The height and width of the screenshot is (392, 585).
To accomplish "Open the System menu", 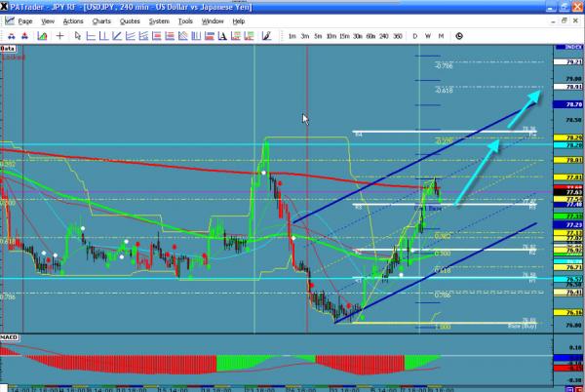I will 159,21.
